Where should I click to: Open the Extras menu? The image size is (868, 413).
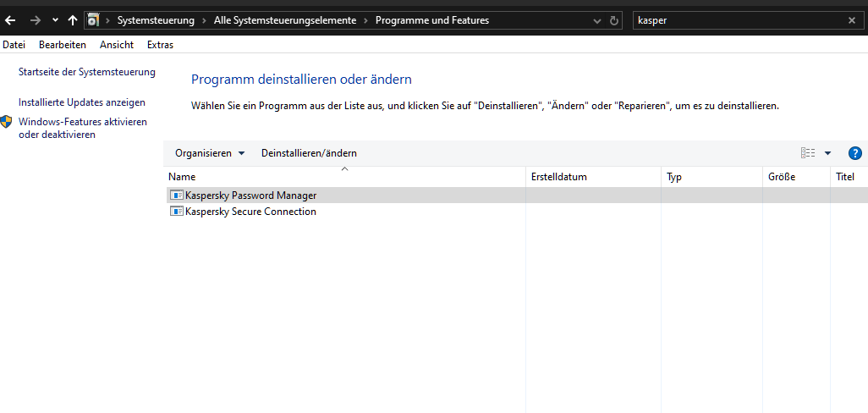point(160,45)
